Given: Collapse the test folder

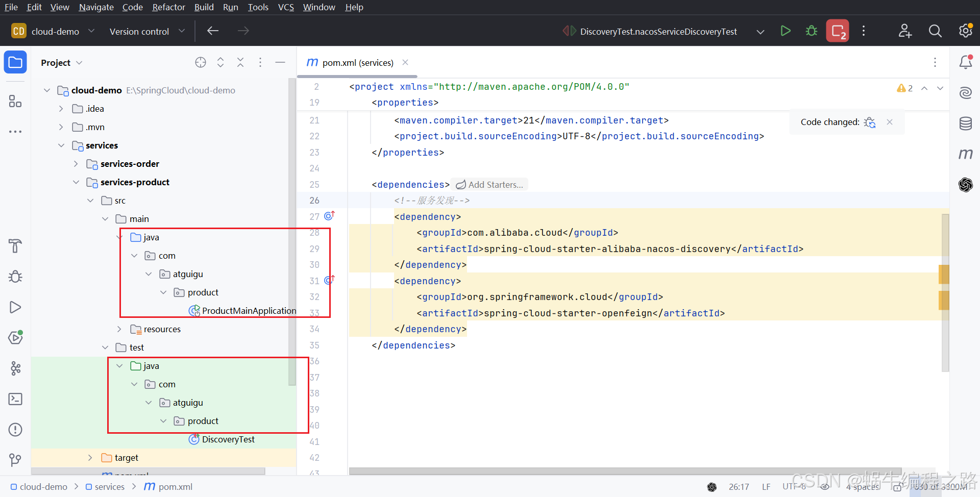Looking at the screenshot, I should click(105, 347).
